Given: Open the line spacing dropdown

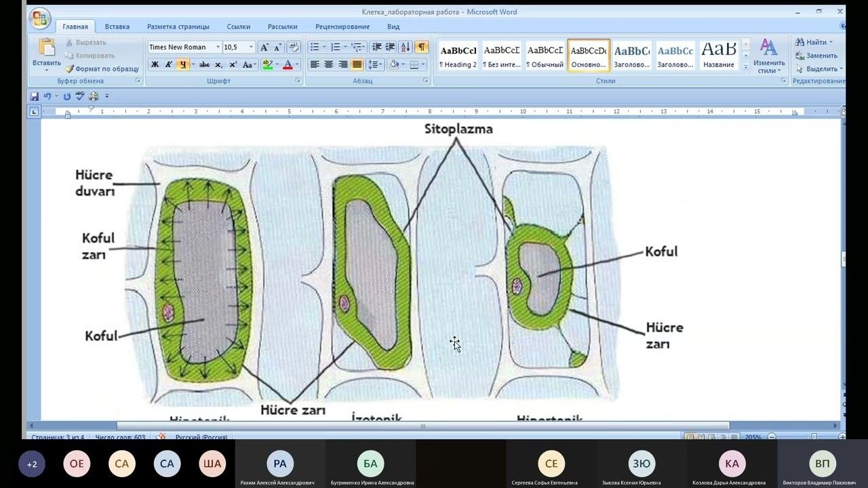Looking at the screenshot, I should click(x=375, y=64).
